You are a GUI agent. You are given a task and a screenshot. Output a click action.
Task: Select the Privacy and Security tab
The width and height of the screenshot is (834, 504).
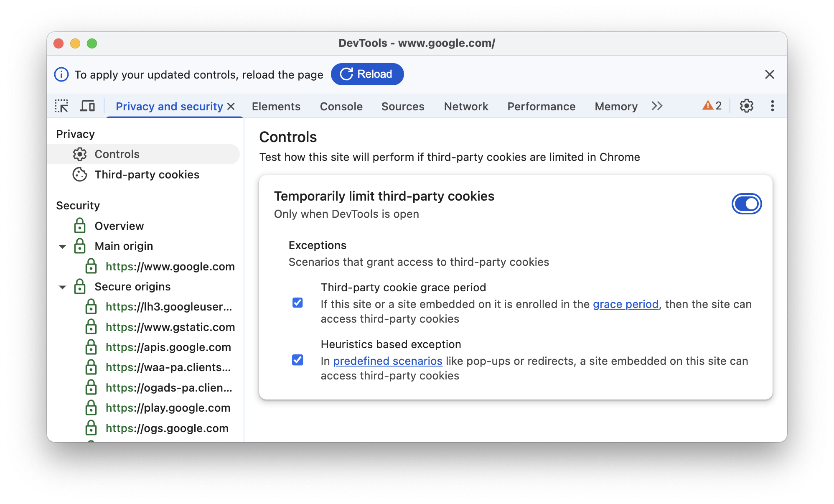pos(169,105)
